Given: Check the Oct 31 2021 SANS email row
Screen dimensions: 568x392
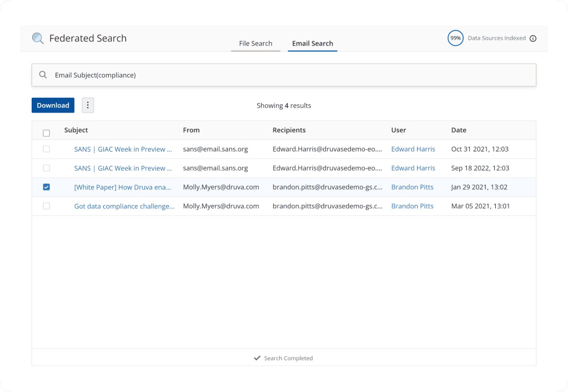Looking at the screenshot, I should (46, 149).
